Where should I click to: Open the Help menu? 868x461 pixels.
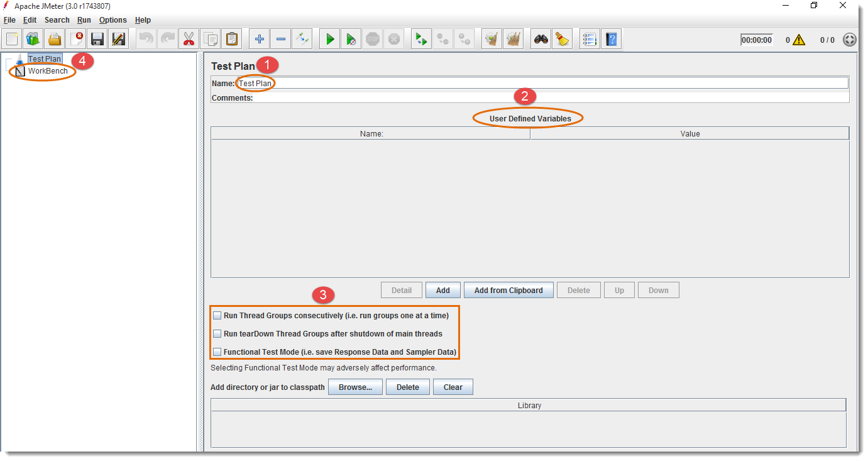pyautogui.click(x=143, y=20)
